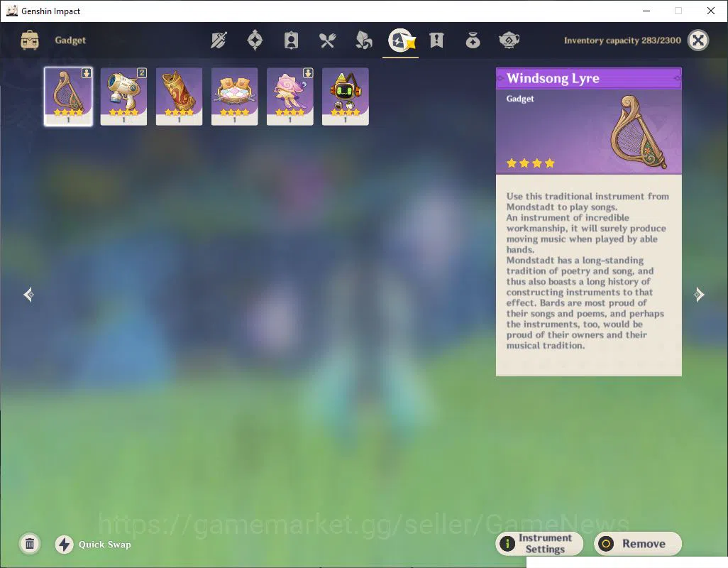
Task: Switch to the Food tab
Action: coord(327,41)
